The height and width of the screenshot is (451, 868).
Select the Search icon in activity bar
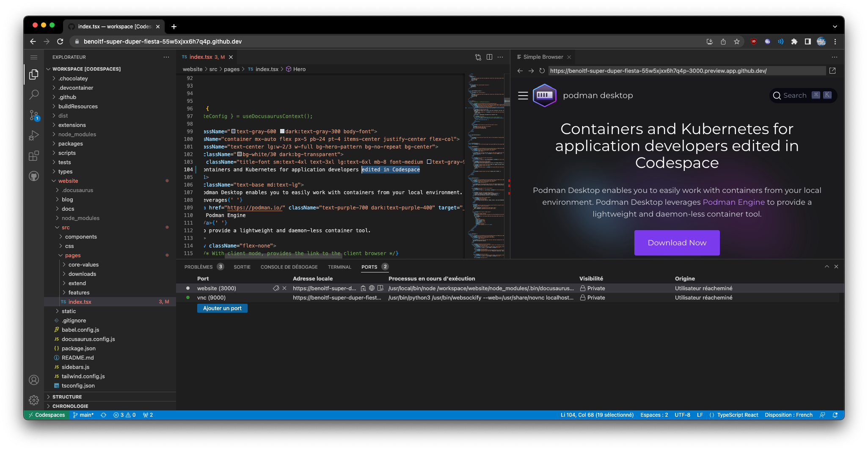pos(34,94)
